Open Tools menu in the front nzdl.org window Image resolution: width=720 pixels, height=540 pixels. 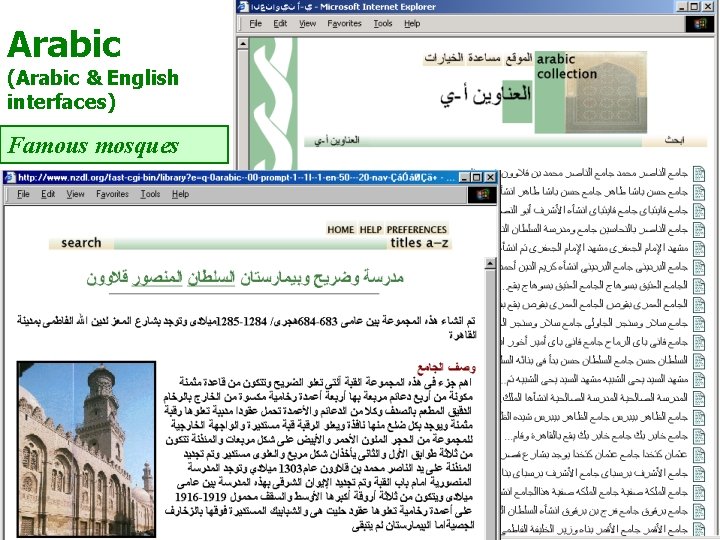point(150,194)
